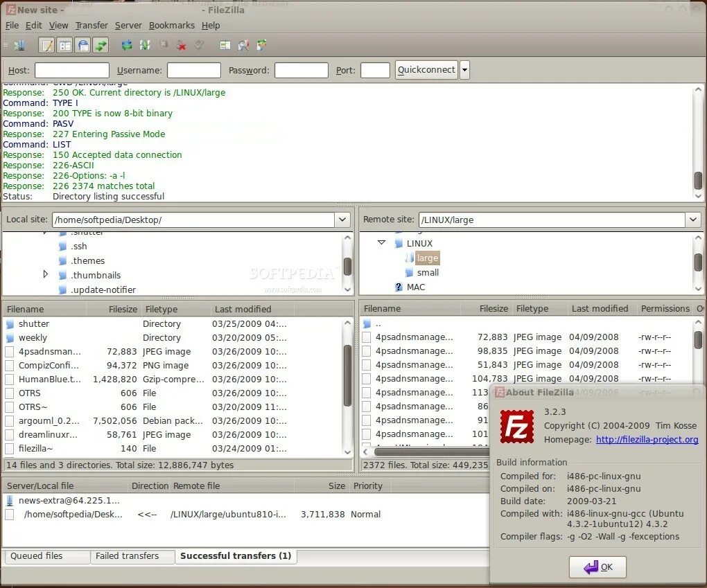Viewport: 707px width, 588px height.
Task: Collapse the LINUX remote tree node
Action: tap(381, 242)
